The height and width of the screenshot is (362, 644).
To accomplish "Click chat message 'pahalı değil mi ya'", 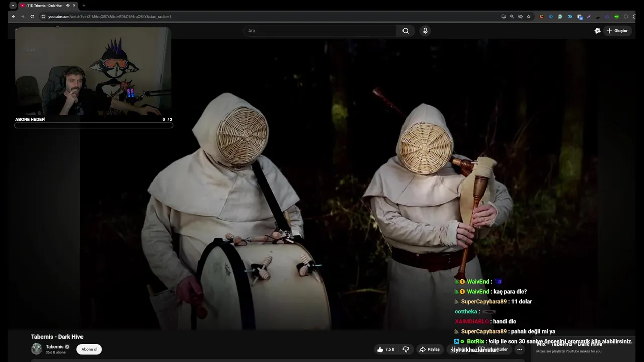I will coord(533,332).
